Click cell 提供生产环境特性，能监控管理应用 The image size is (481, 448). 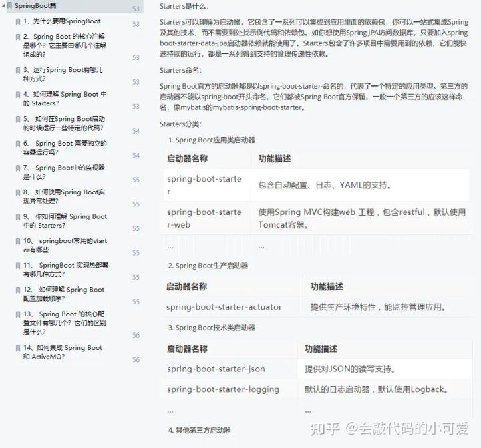coord(378,307)
